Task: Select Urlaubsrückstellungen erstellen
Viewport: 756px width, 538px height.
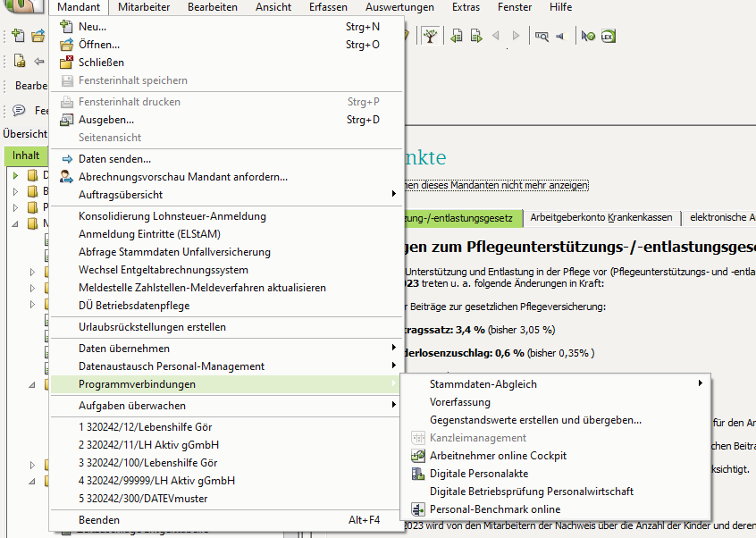Action: [227, 327]
